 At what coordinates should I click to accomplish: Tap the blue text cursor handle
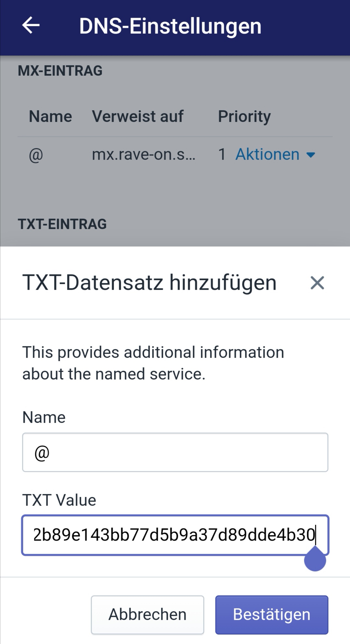coord(315,560)
